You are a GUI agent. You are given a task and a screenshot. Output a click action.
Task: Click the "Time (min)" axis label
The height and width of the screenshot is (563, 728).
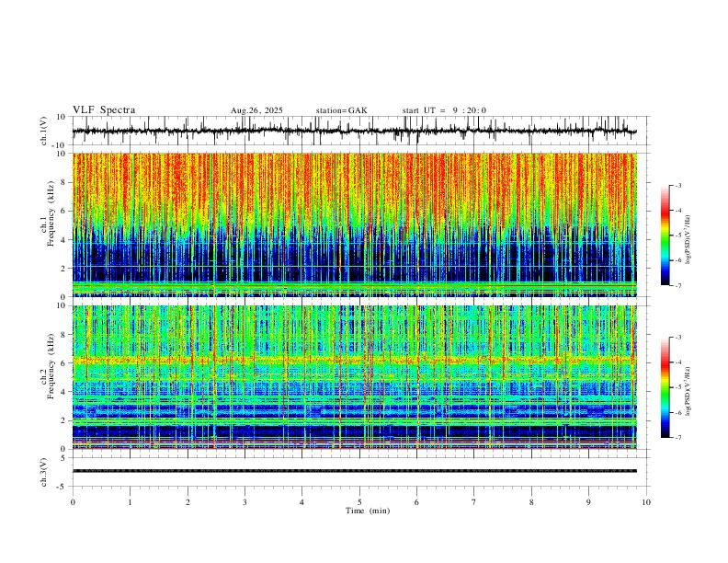[368, 511]
